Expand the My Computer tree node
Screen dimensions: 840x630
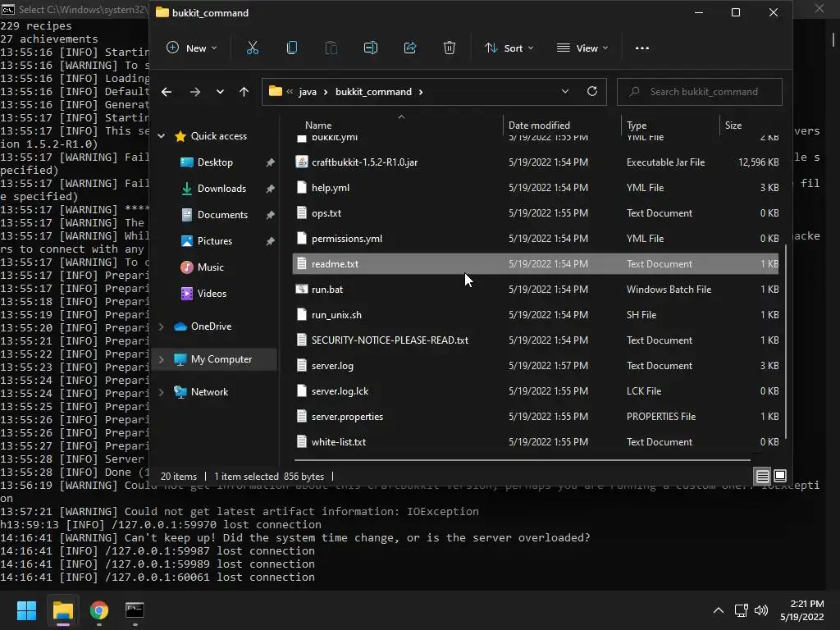point(162,359)
